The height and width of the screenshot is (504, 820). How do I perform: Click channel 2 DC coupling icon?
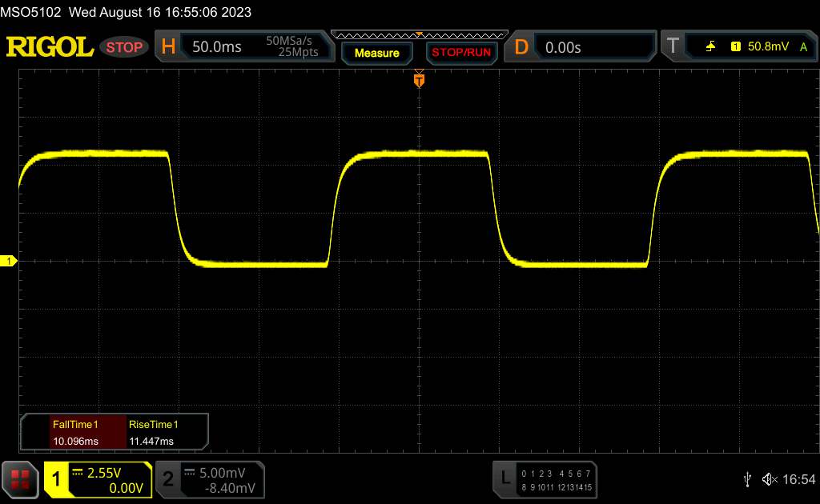point(189,473)
